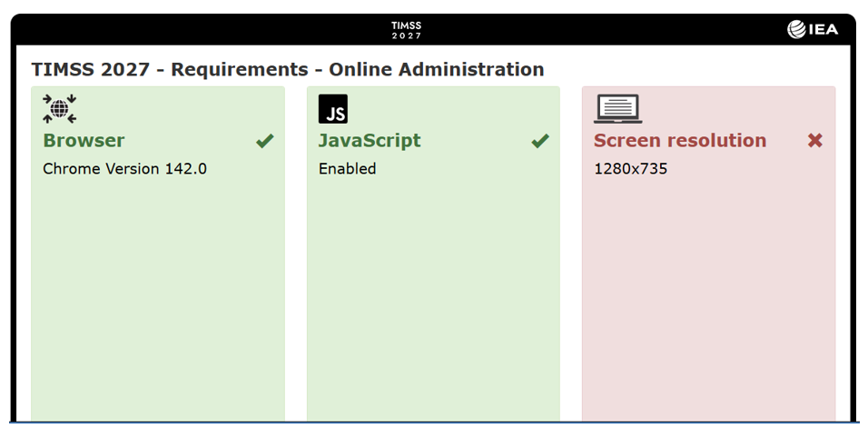Click empty area of green Browser card

pyautogui.click(x=157, y=300)
